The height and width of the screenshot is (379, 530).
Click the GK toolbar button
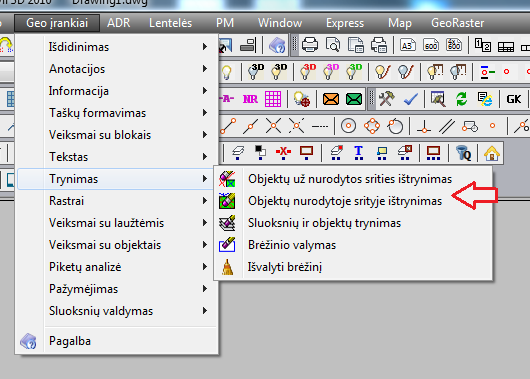coord(513,99)
